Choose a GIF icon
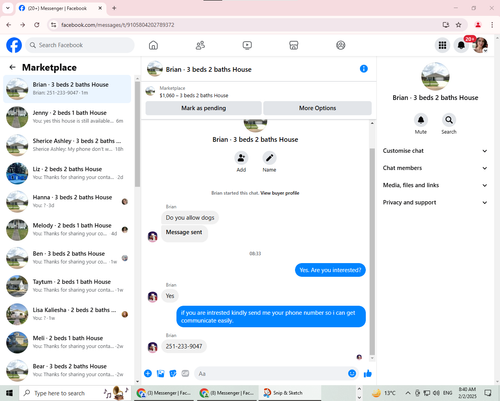Image resolution: width=500 pixels, height=401 pixels. point(185,373)
